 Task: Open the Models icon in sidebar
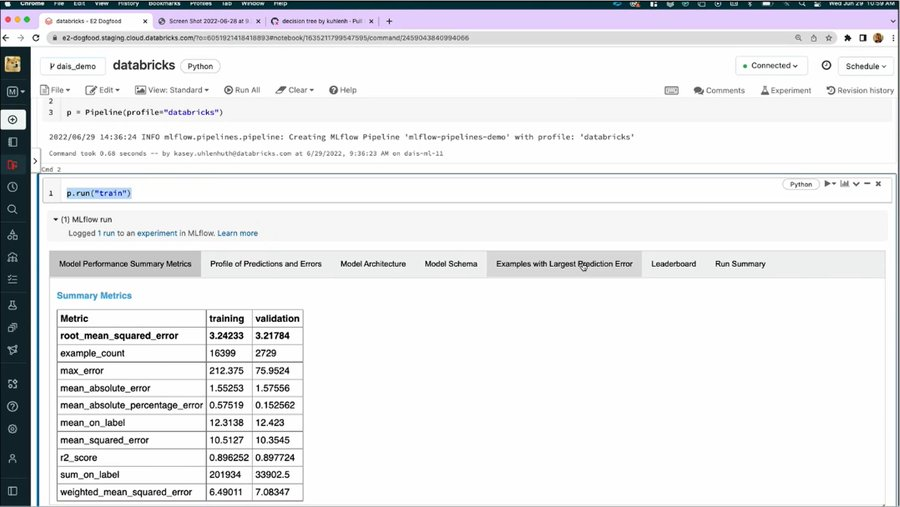click(x=13, y=350)
